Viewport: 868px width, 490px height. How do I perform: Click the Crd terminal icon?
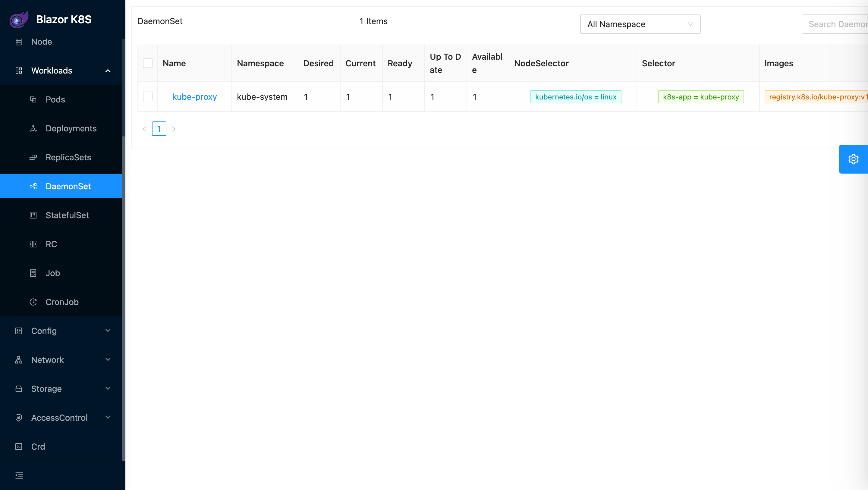(19, 447)
